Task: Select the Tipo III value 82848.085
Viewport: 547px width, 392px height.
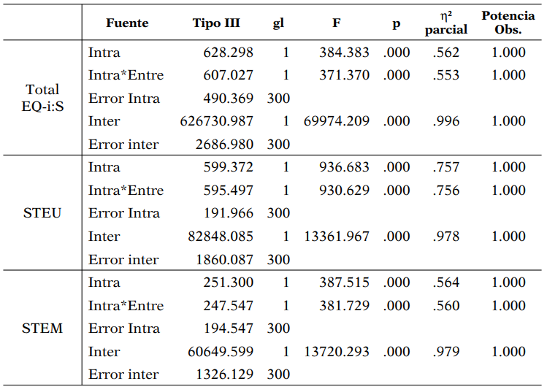Action: [221, 237]
